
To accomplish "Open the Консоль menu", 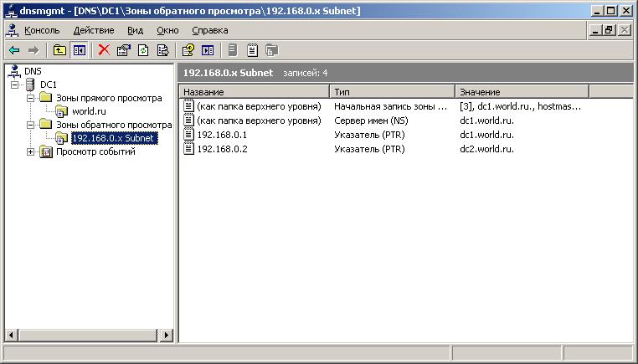I will [42, 30].
